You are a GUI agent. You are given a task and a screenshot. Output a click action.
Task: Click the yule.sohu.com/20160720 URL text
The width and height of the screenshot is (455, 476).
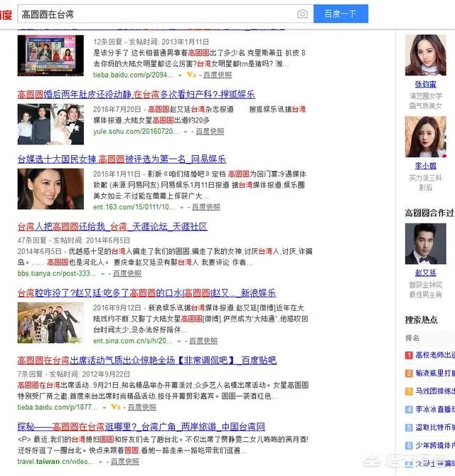click(x=136, y=132)
